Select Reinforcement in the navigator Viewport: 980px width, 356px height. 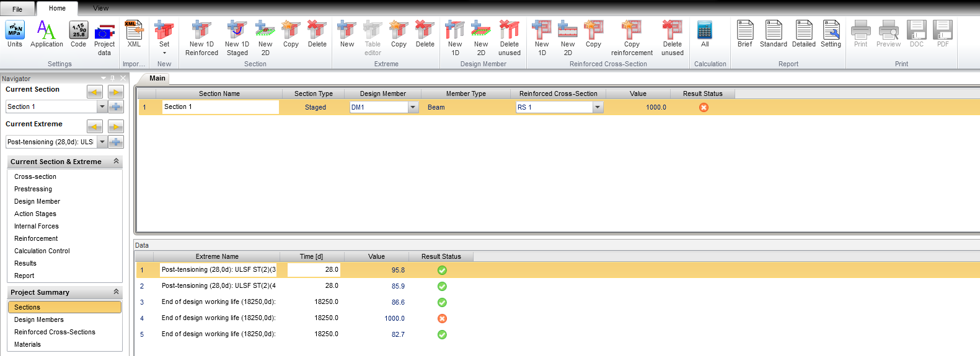click(36, 238)
